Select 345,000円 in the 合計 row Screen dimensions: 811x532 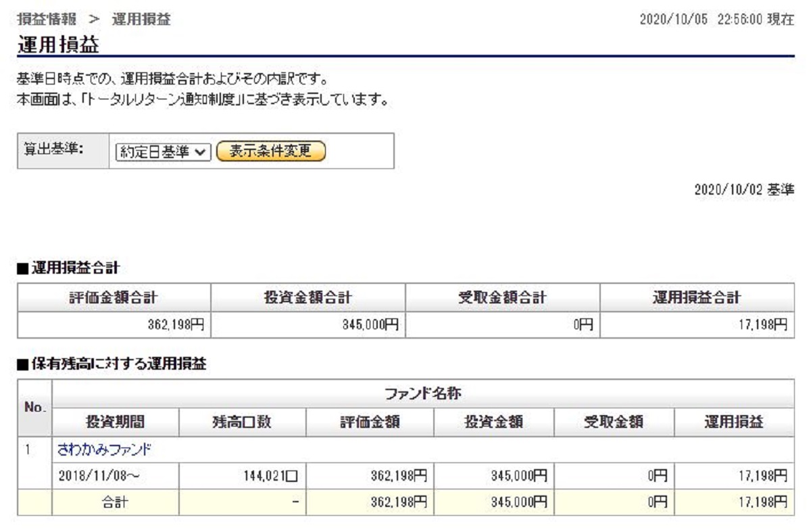(x=519, y=502)
